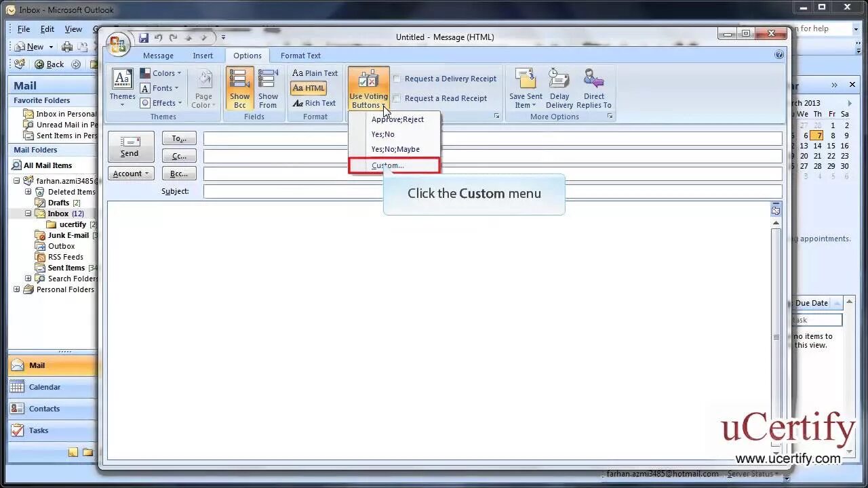Image resolution: width=868 pixels, height=488 pixels.
Task: Open Edit menu in Outlook window
Action: coord(47,29)
